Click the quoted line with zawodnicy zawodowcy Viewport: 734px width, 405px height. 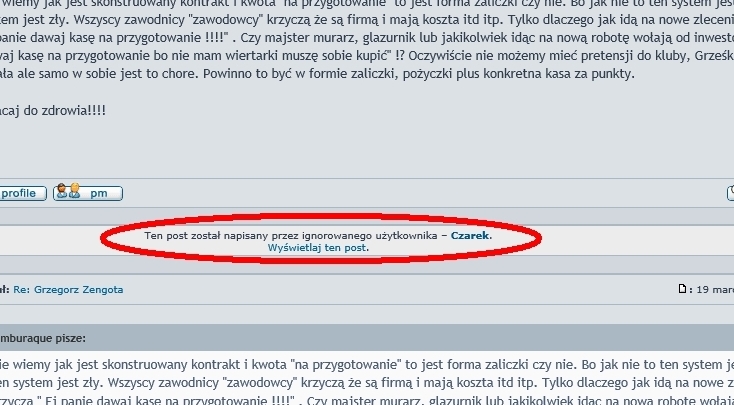coord(367,383)
